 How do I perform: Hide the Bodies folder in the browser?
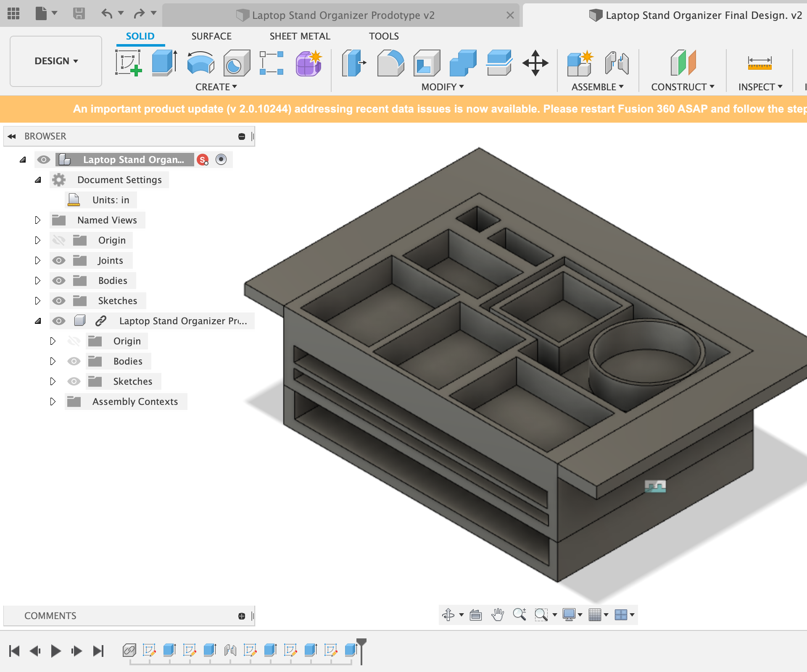tap(59, 281)
